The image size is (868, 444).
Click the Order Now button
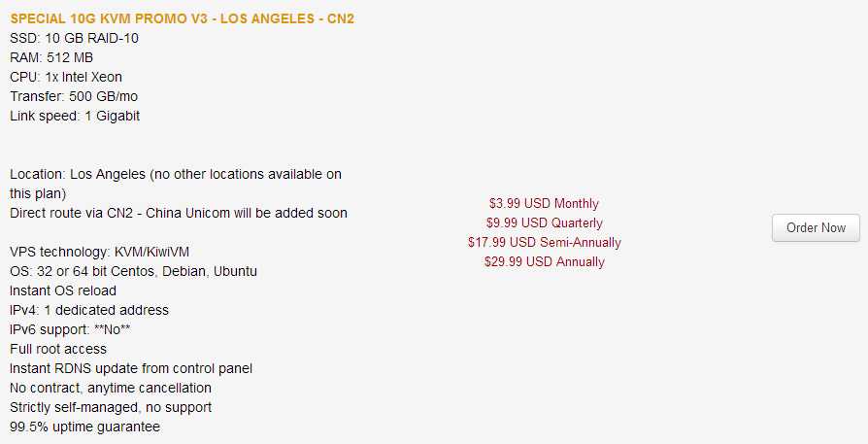(x=816, y=227)
